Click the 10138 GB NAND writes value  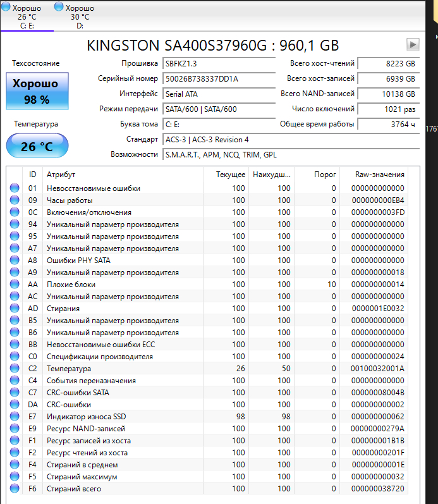click(388, 94)
